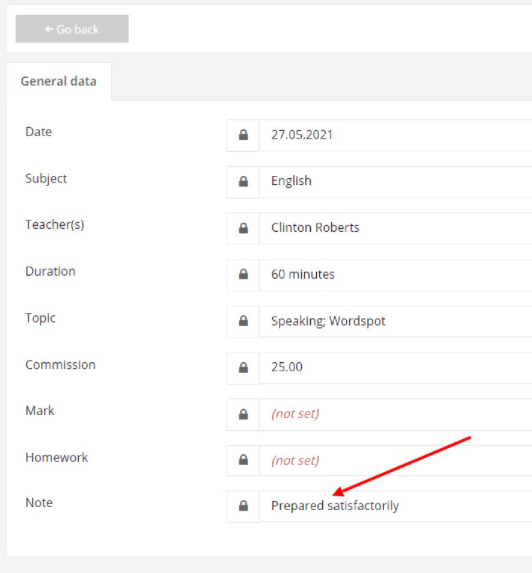Click the lock icon beside Commission field
The height and width of the screenshot is (573, 532).
coord(243,368)
